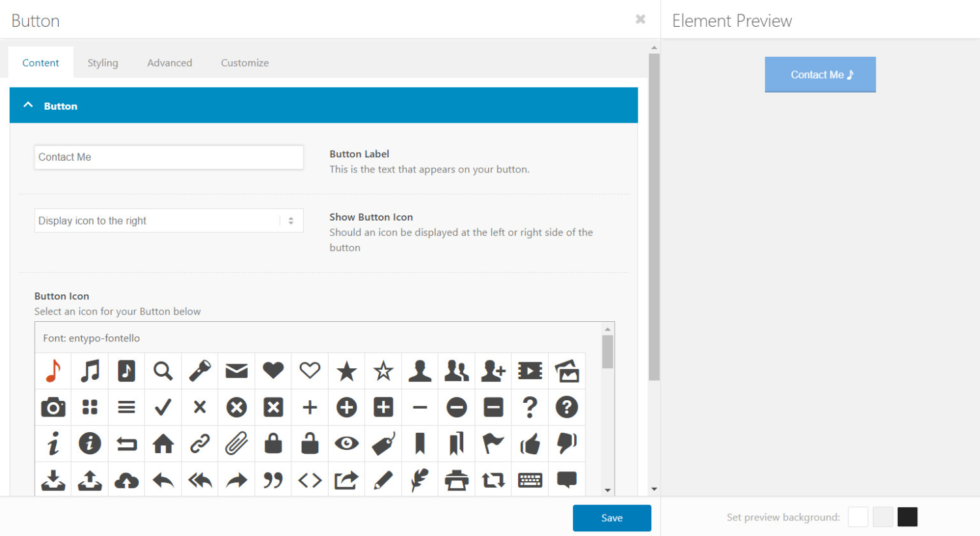The height and width of the screenshot is (536, 980).
Task: Choose the magnifying glass search icon
Action: [x=163, y=371]
